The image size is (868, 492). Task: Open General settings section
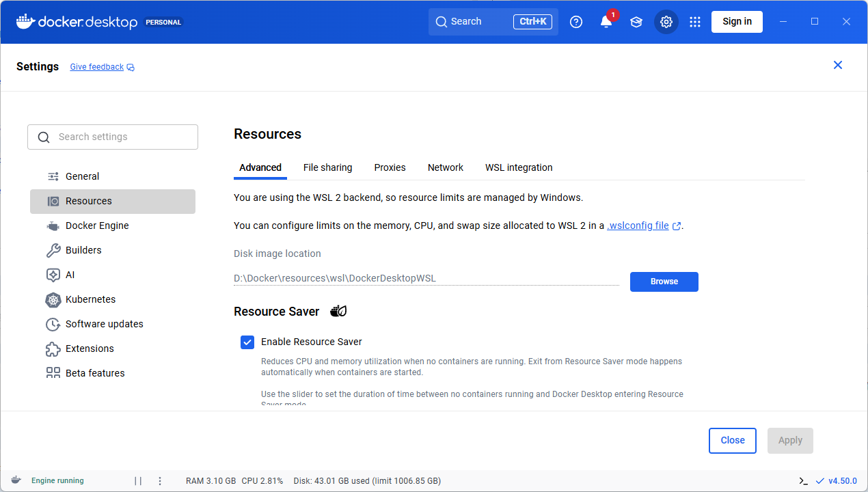pos(113,176)
